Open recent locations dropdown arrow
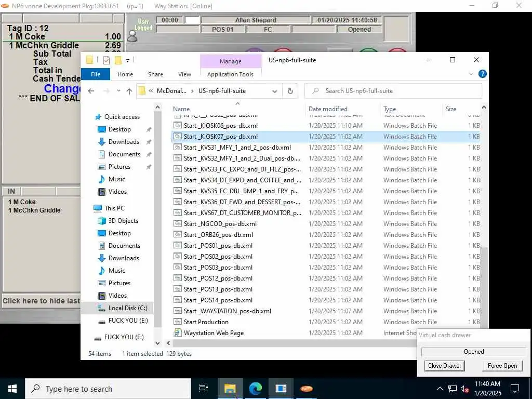 point(118,91)
